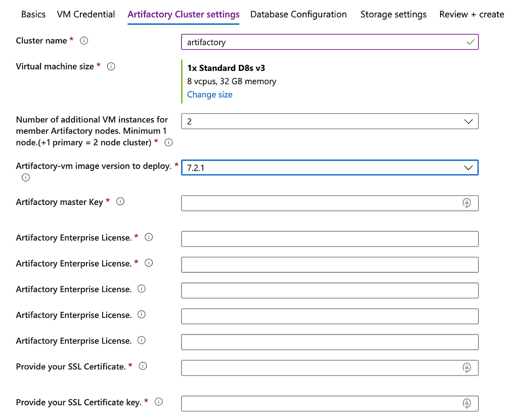This screenshot has width=518, height=420.
Task: Switch to the Basics tab
Action: pyautogui.click(x=33, y=14)
